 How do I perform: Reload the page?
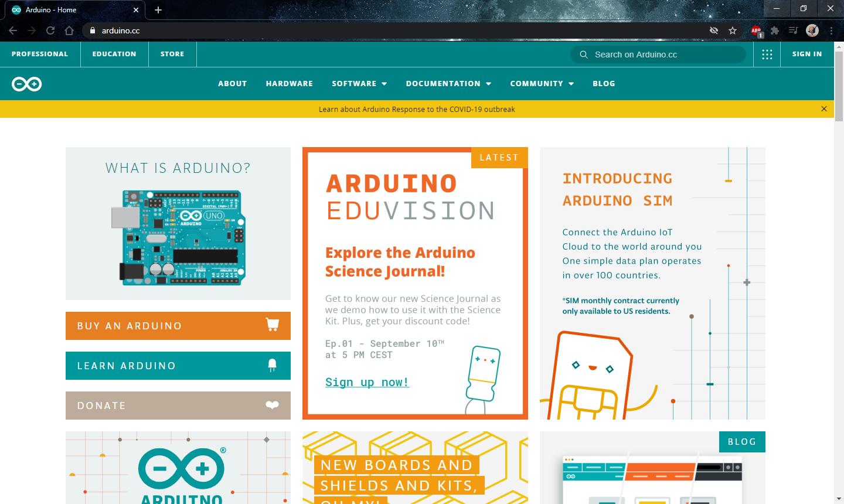[50, 30]
